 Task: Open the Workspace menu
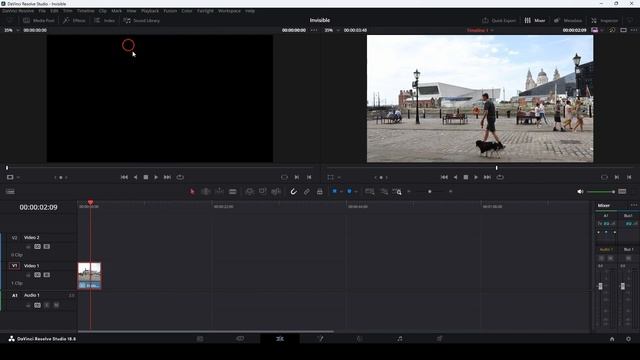pos(229,11)
